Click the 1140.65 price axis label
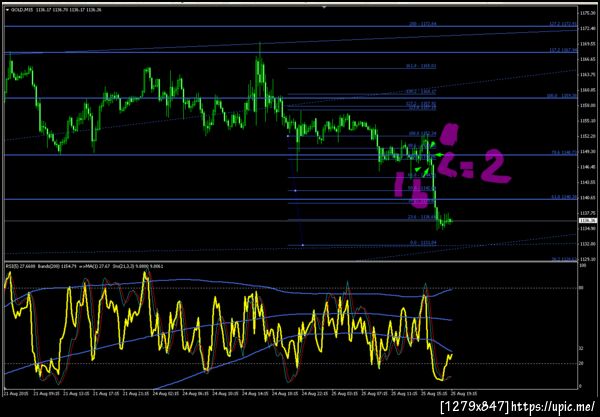This screenshot has height=417, width=600. point(587,198)
